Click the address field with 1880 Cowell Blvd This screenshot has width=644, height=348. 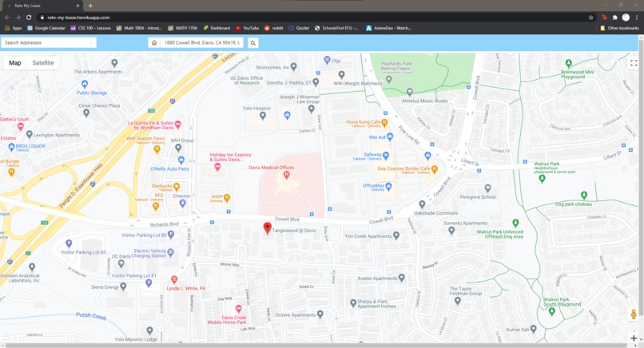pyautogui.click(x=201, y=42)
